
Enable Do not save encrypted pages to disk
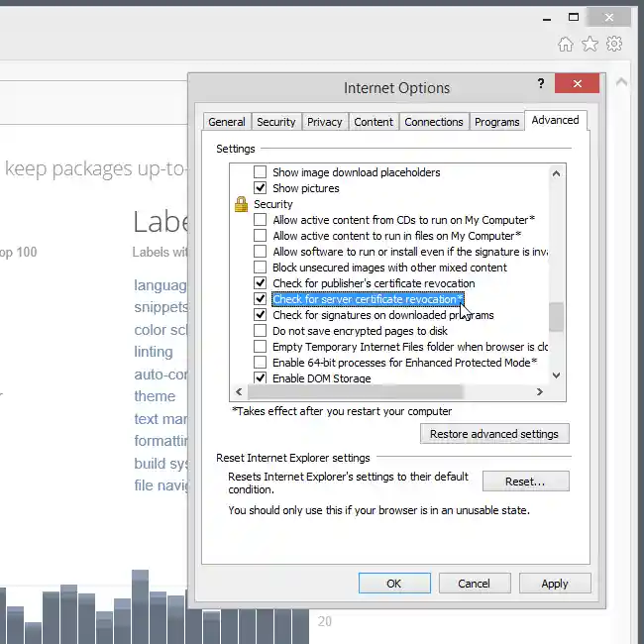260,331
